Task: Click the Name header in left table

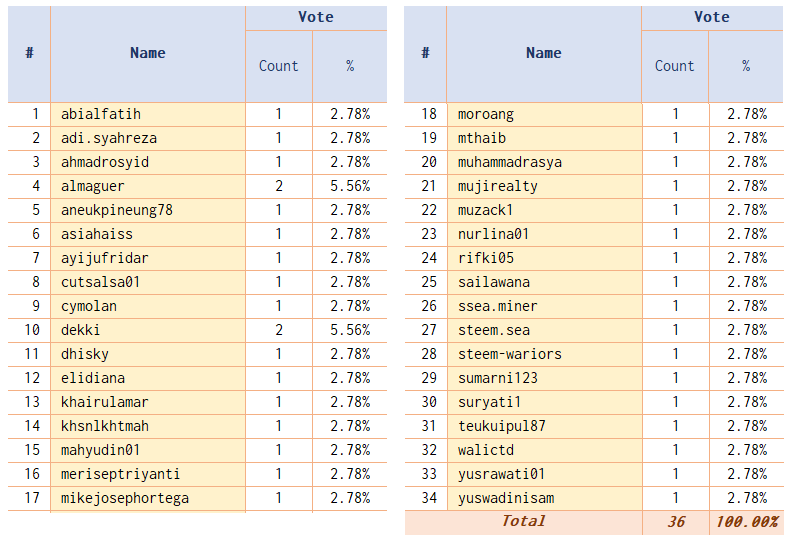Action: 148,53
